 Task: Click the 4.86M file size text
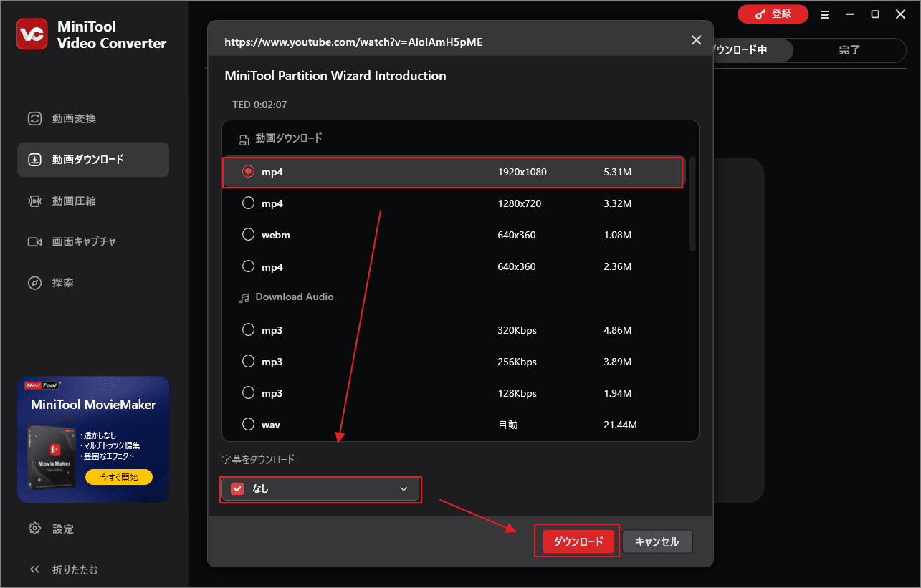pos(618,330)
